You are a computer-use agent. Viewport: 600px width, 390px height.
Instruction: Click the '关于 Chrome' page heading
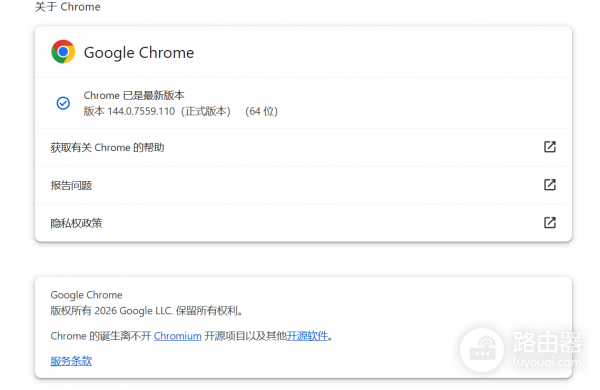coord(67,7)
